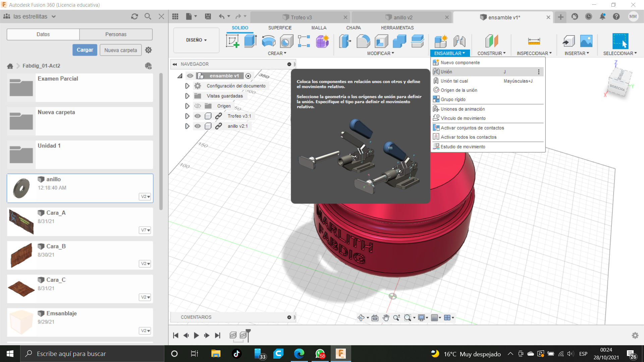
Task: Hide the Trofeo v3:1 component
Action: pyautogui.click(x=198, y=116)
